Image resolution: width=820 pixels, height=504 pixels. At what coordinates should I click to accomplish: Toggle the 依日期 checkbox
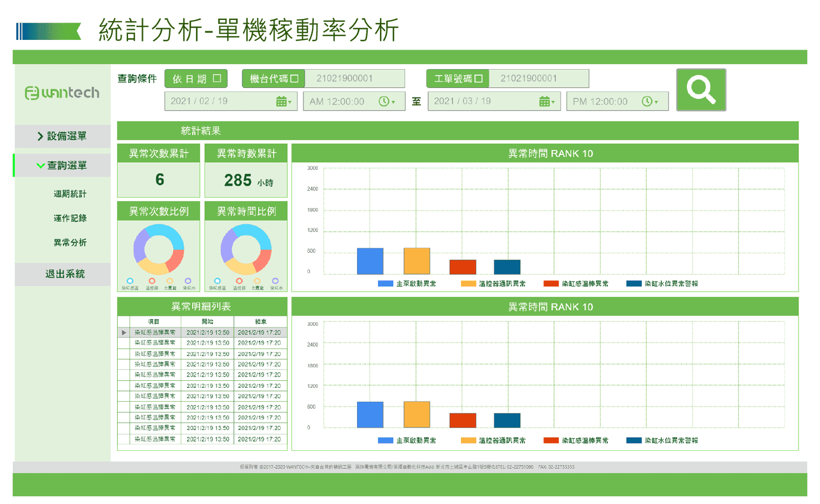click(217, 78)
